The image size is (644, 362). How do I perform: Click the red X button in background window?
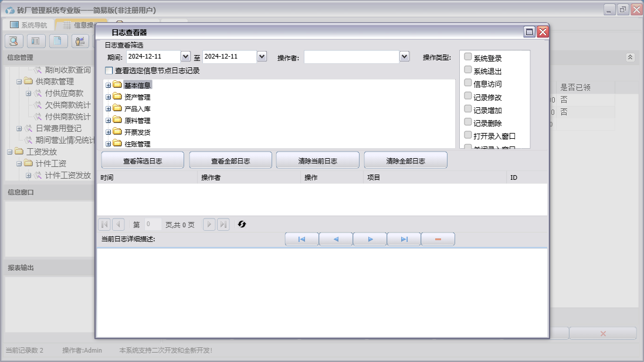point(603,333)
